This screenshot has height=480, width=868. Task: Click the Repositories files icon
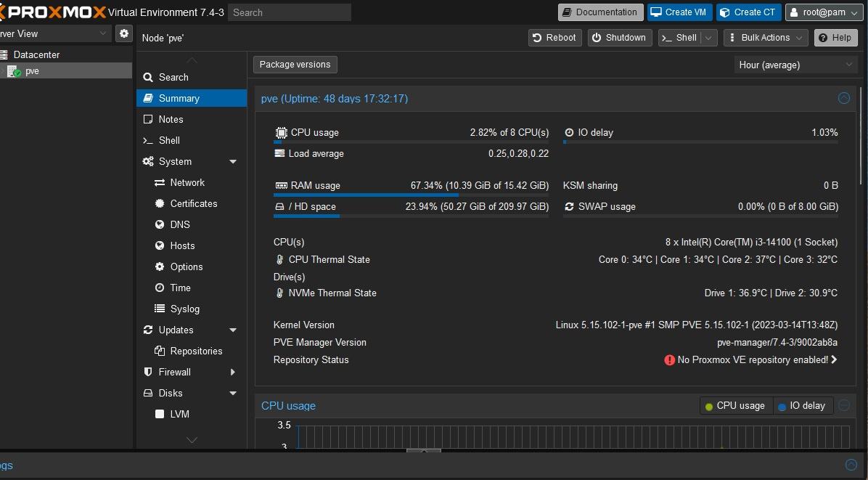coord(160,351)
